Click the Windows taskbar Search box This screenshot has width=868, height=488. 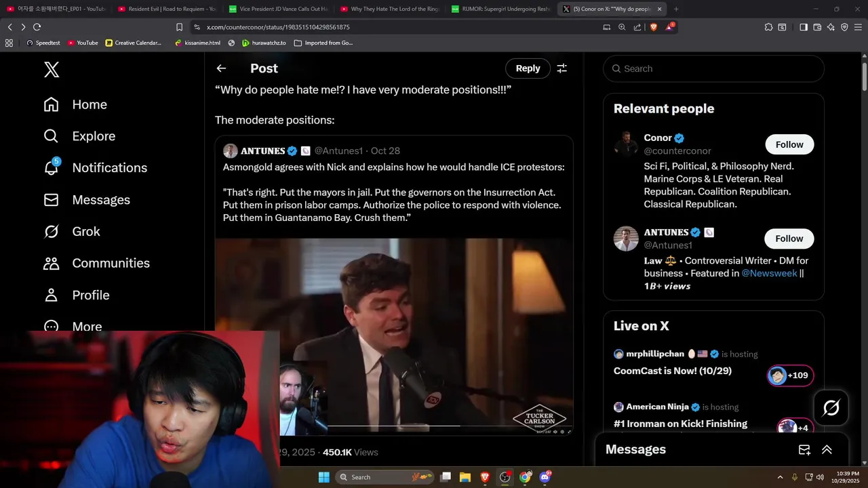coord(384,477)
